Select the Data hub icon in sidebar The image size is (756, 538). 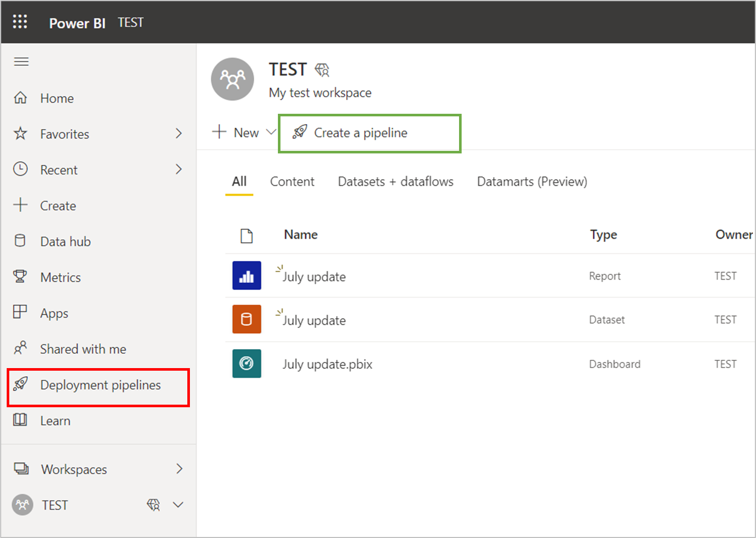click(x=20, y=240)
